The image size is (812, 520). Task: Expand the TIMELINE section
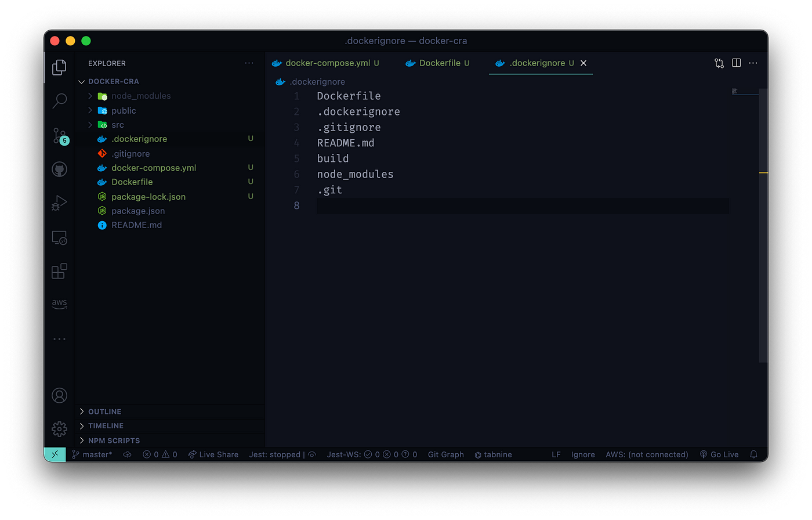[106, 426]
